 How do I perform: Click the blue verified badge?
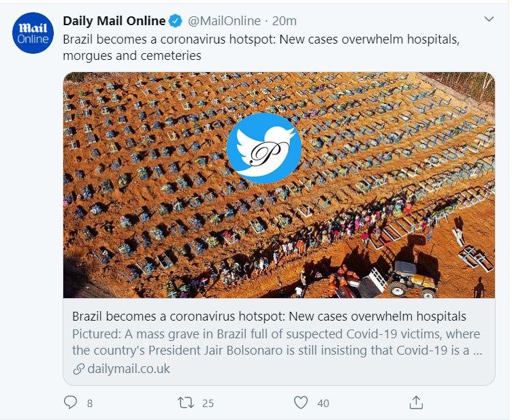[x=175, y=21]
